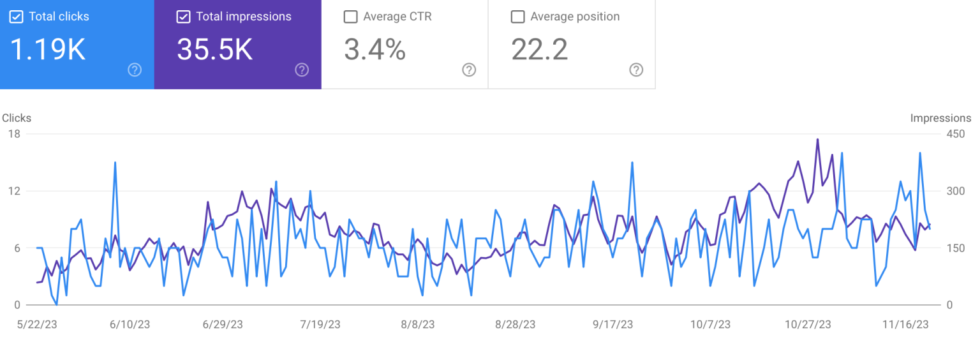Select the 1.19K total clicks value
The image size is (980, 344).
(48, 49)
